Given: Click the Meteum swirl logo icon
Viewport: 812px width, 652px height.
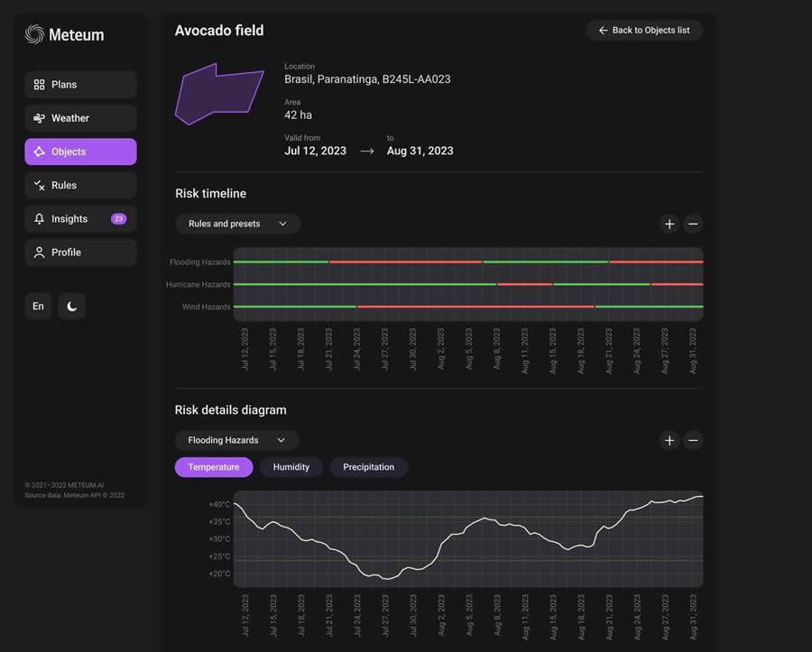Looking at the screenshot, I should 34,35.
